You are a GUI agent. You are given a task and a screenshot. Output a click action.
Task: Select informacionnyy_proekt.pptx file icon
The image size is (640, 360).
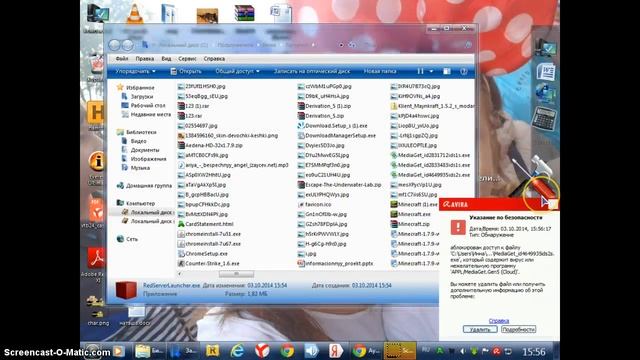point(301,264)
